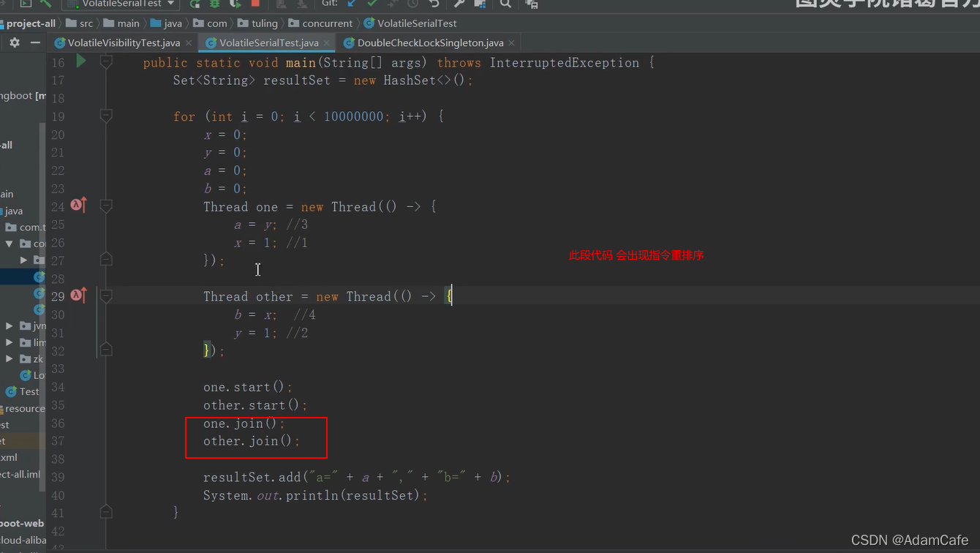980x553 pixels.
Task: Select the Test class in project tree
Action: pos(23,391)
